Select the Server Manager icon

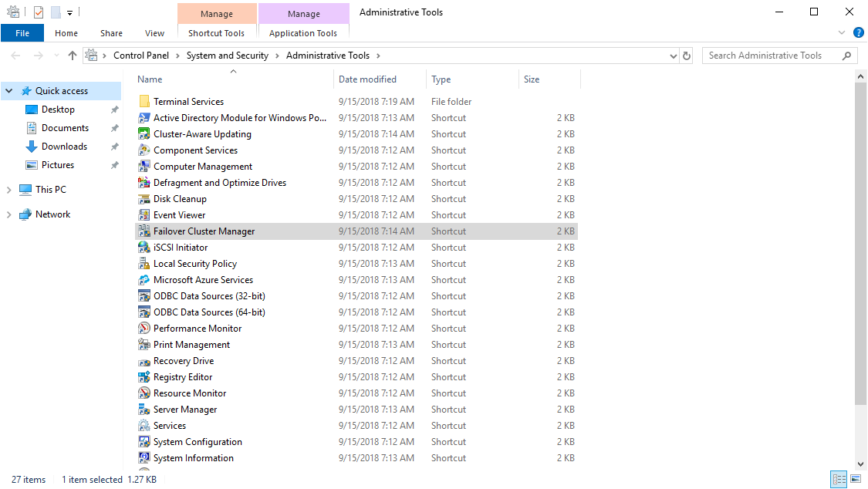144,409
